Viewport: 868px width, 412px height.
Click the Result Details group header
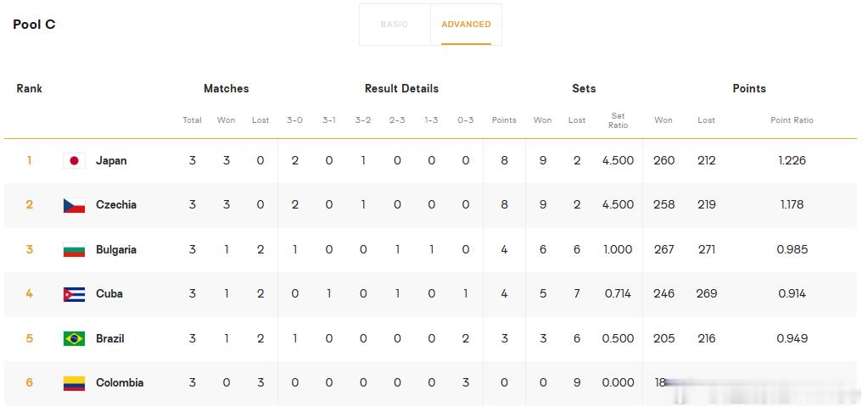(401, 88)
